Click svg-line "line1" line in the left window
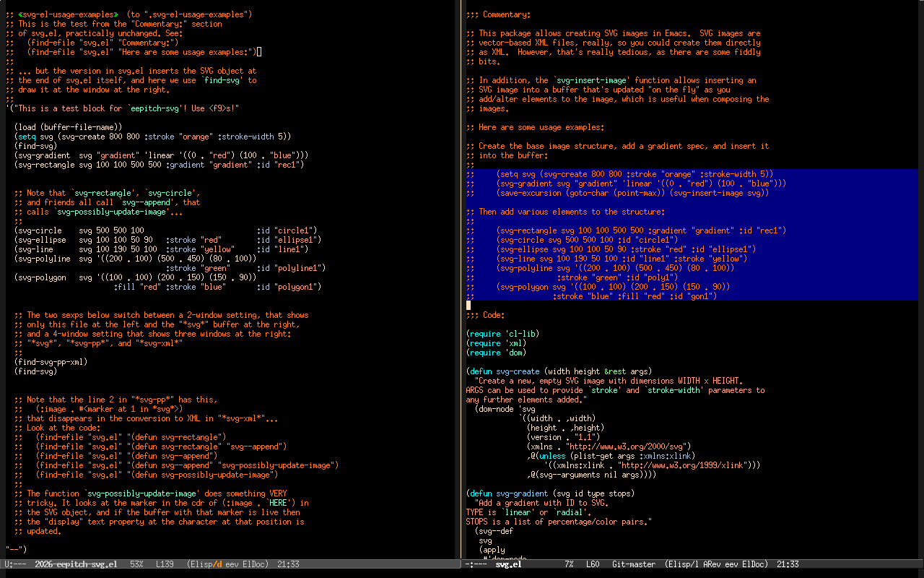The image size is (924, 578). (x=161, y=249)
